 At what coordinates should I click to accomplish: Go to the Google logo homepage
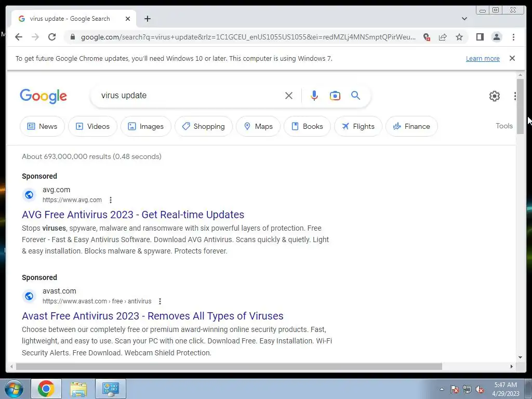coord(44,96)
